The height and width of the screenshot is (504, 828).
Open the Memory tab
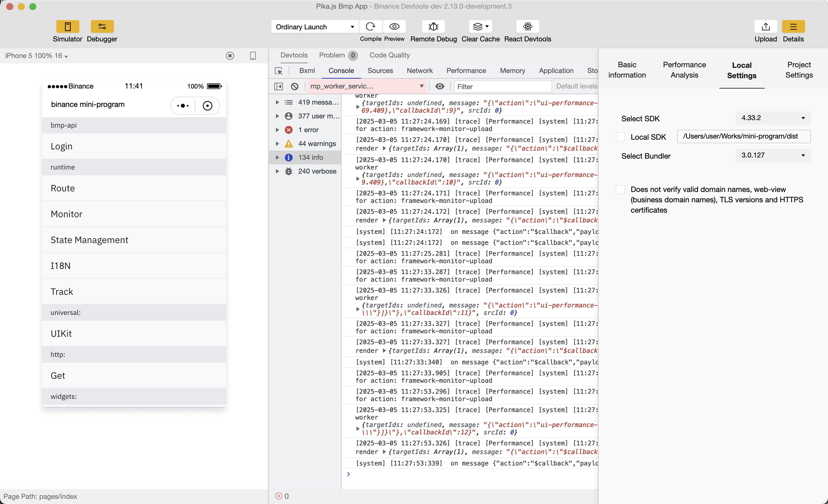tap(512, 70)
